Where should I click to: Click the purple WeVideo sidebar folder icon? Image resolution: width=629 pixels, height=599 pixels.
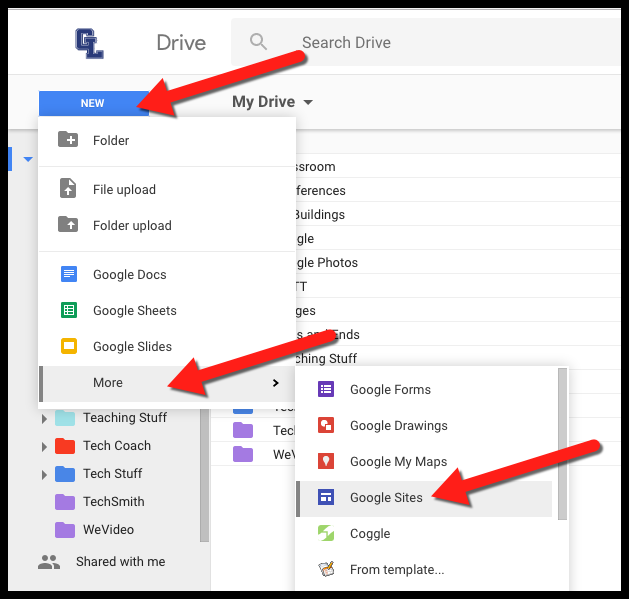pos(65,530)
